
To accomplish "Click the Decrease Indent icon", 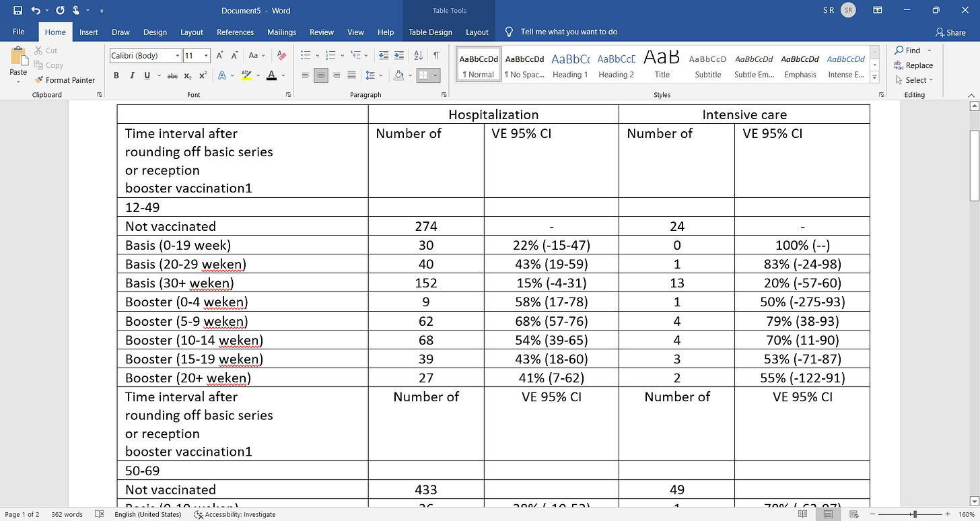I will [384, 56].
